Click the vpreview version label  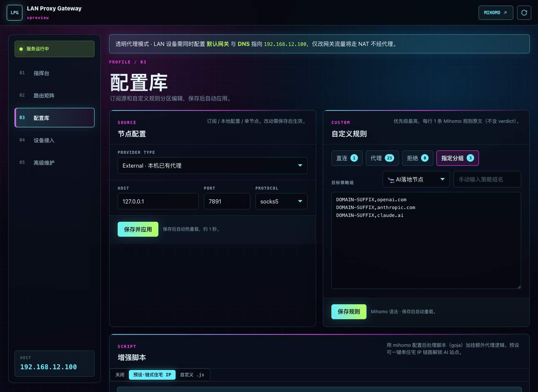click(38, 18)
